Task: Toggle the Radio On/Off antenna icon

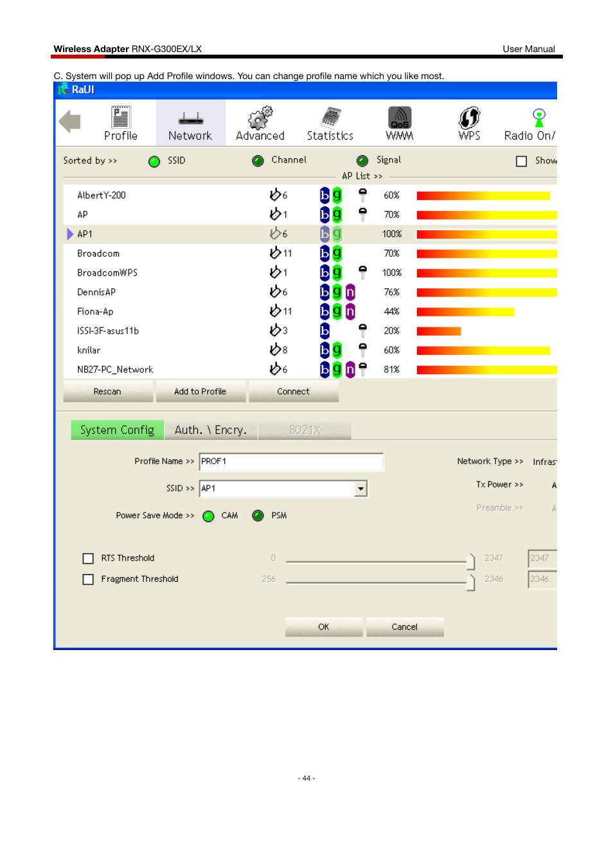Action: tap(539, 118)
